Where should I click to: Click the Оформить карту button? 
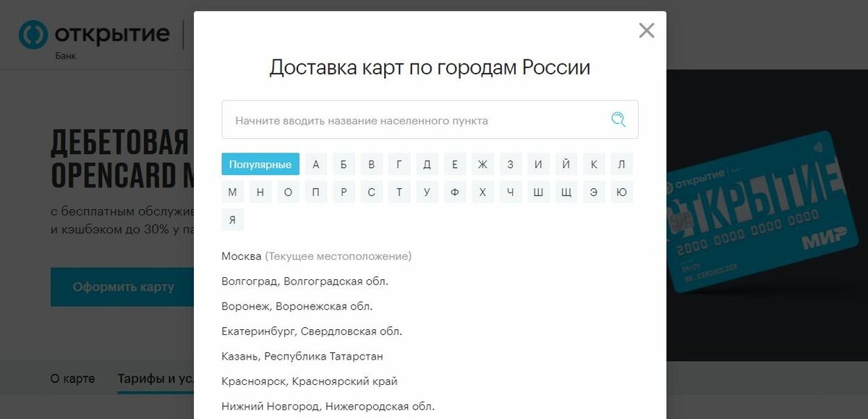(123, 287)
